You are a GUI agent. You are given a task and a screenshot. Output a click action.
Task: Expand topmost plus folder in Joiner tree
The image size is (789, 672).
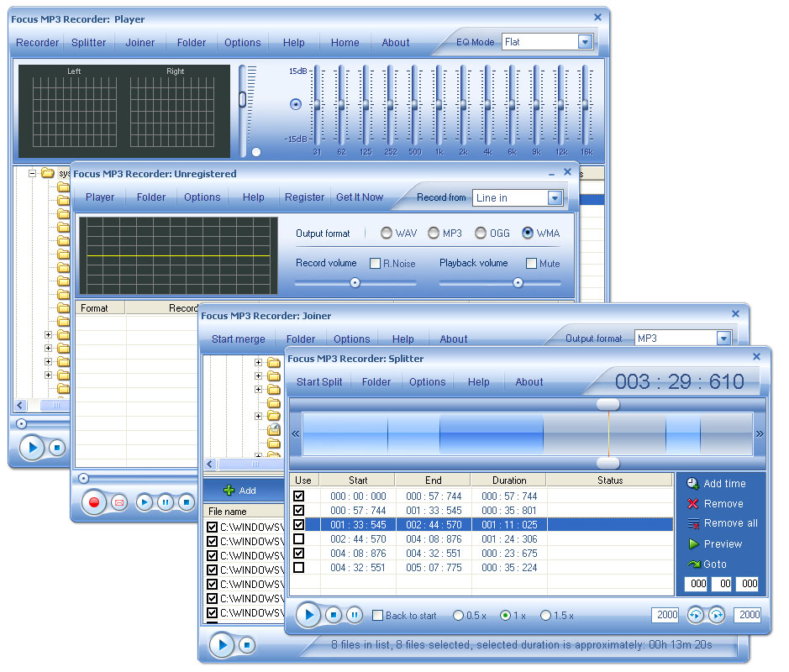click(258, 362)
